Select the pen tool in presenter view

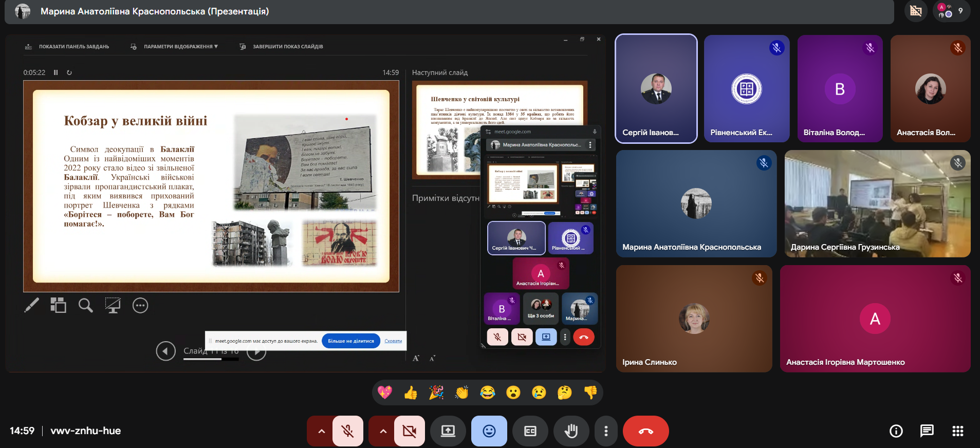[x=31, y=306]
